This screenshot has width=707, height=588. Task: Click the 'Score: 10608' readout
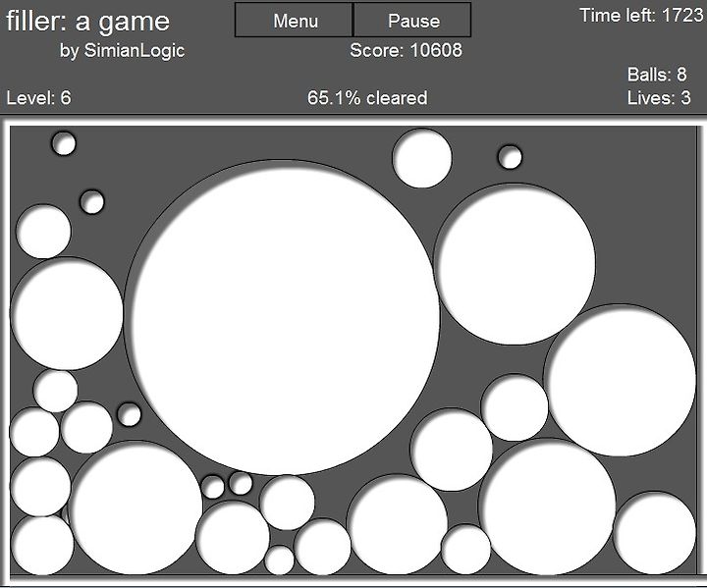point(406,50)
